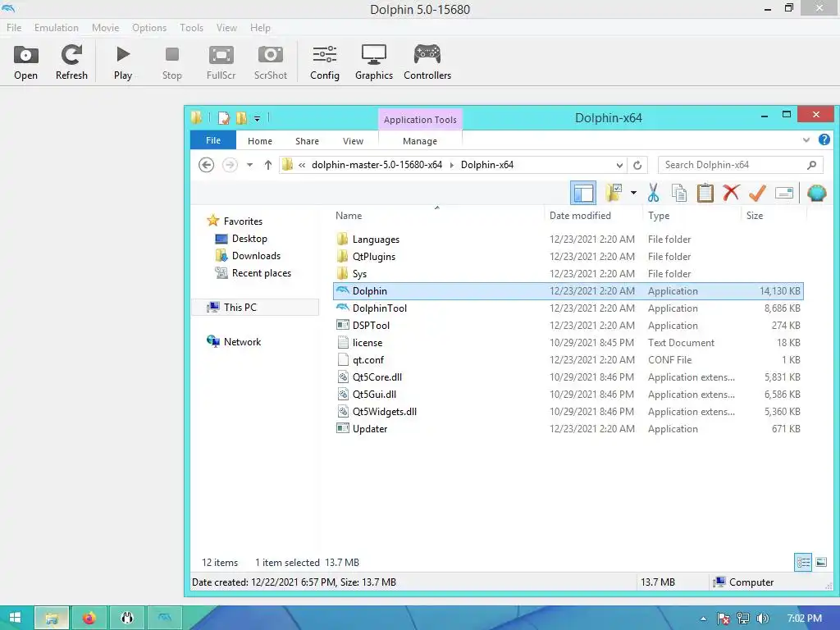Select Desktop in Favorites
This screenshot has width=840, height=630.
(240, 239)
